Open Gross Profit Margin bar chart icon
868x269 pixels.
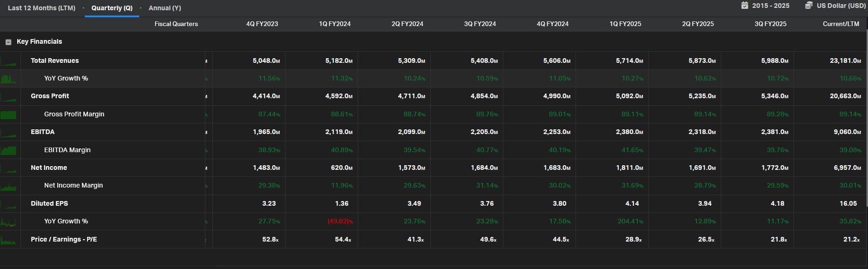tap(8, 114)
